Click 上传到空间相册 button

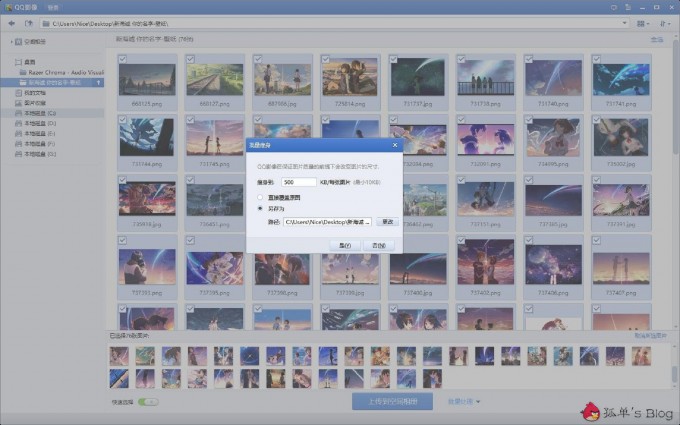(x=392, y=402)
